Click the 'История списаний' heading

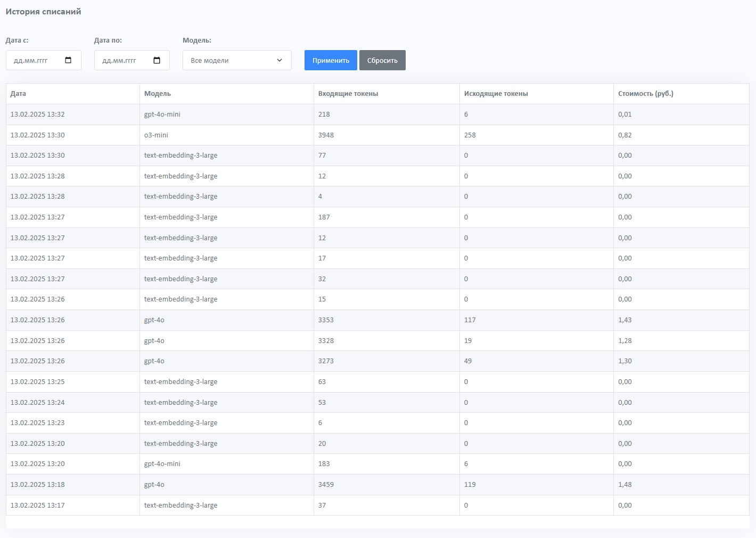coord(44,12)
